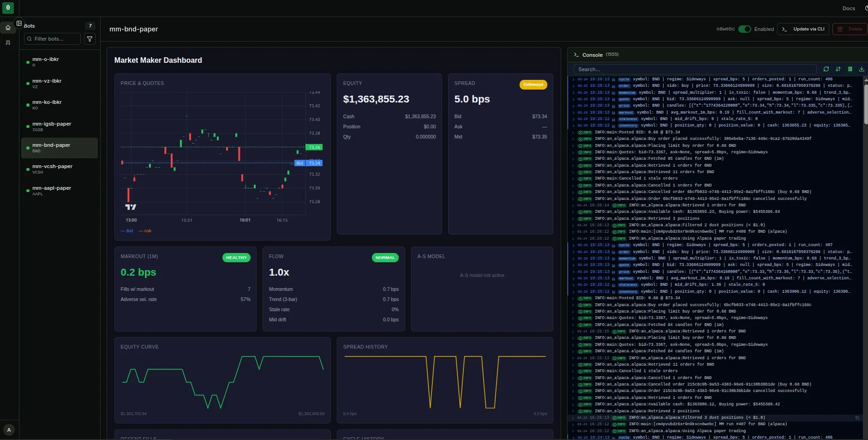Expand the 19:26:13 price log entry
This screenshot has width=868, height=440.
[x=573, y=106]
